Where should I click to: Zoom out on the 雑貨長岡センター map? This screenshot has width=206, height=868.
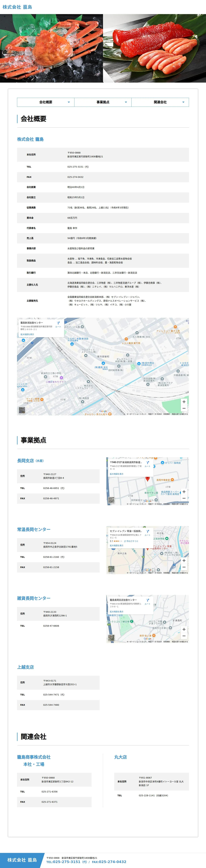pos(184,636)
